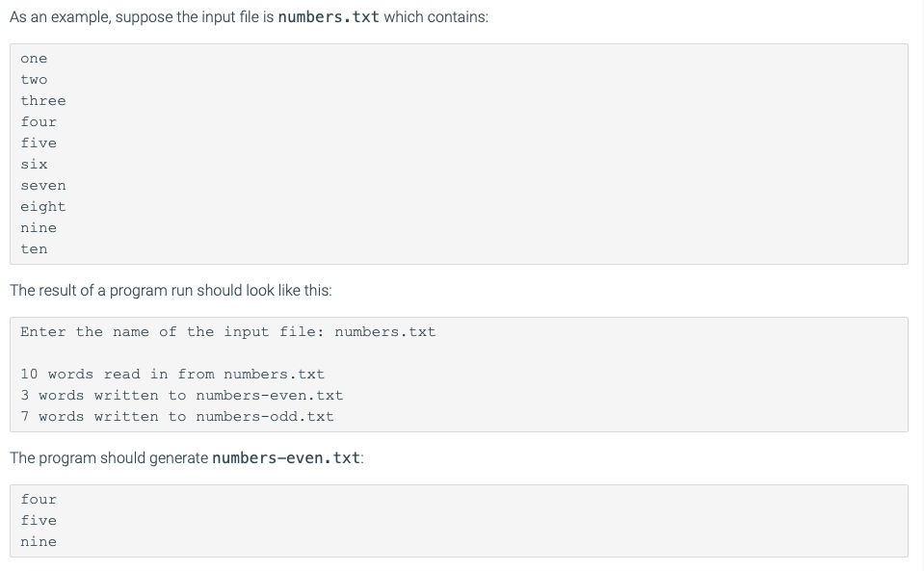Click the word "one" in the input listing
The width and height of the screenshot is (924, 571).
pyautogui.click(x=34, y=59)
